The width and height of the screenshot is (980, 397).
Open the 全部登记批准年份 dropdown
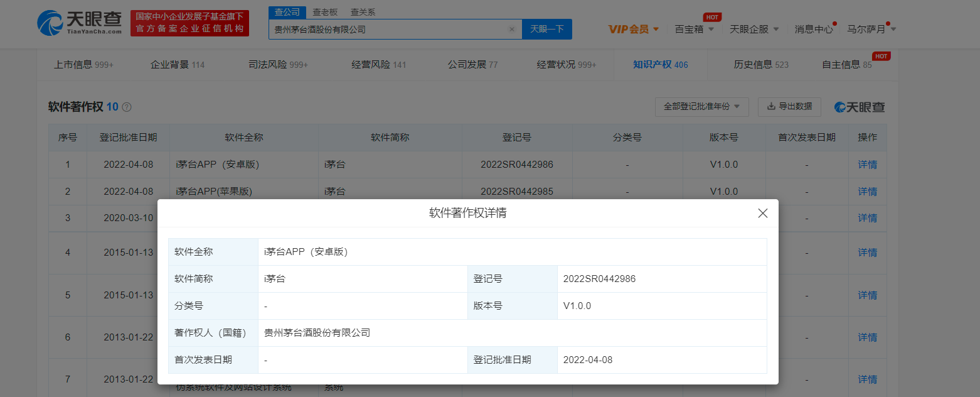(x=701, y=107)
